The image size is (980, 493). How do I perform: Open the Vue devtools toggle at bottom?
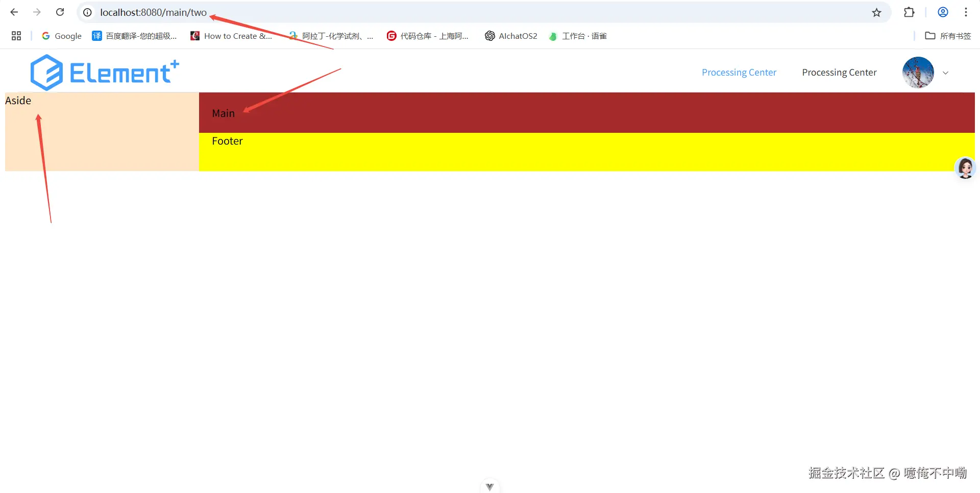(x=489, y=486)
